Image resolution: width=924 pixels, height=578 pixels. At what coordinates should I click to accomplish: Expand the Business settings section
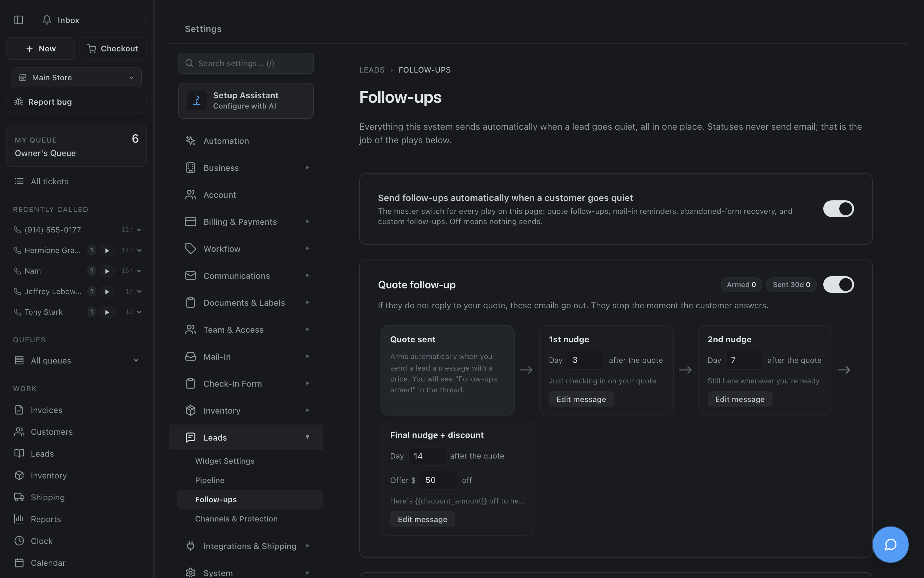point(307,168)
